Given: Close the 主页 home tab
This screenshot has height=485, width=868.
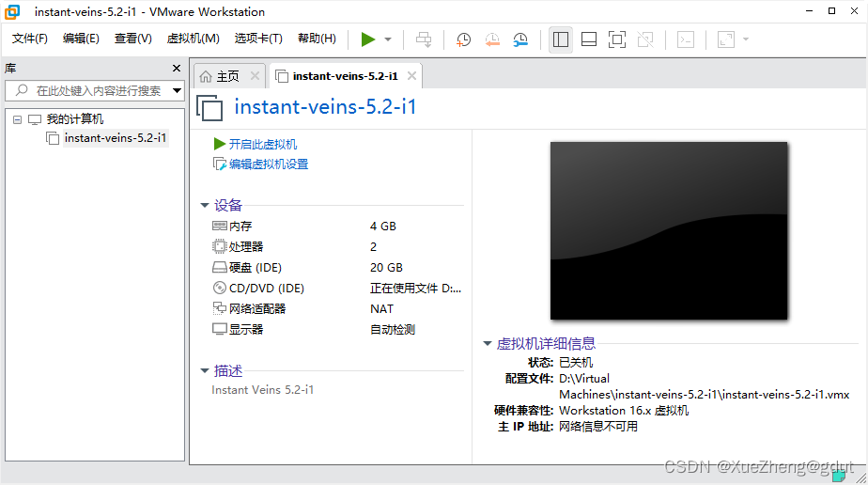Looking at the screenshot, I should pos(255,76).
